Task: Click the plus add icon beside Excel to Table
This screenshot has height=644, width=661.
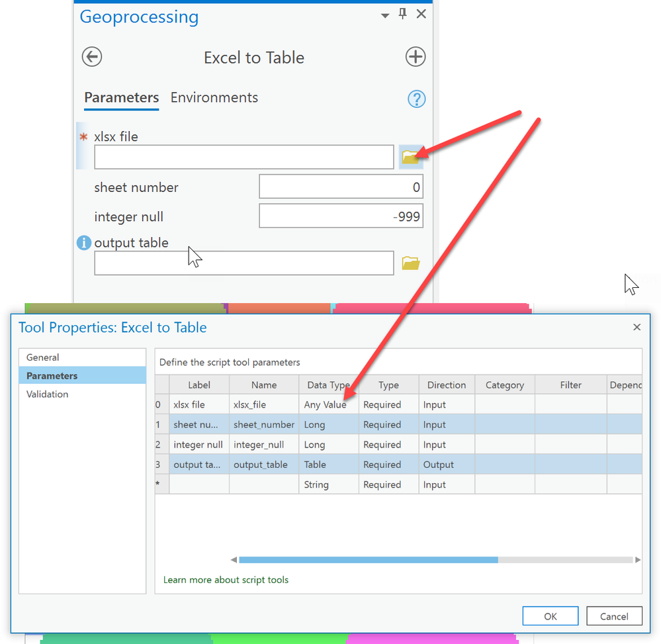Action: [416, 56]
